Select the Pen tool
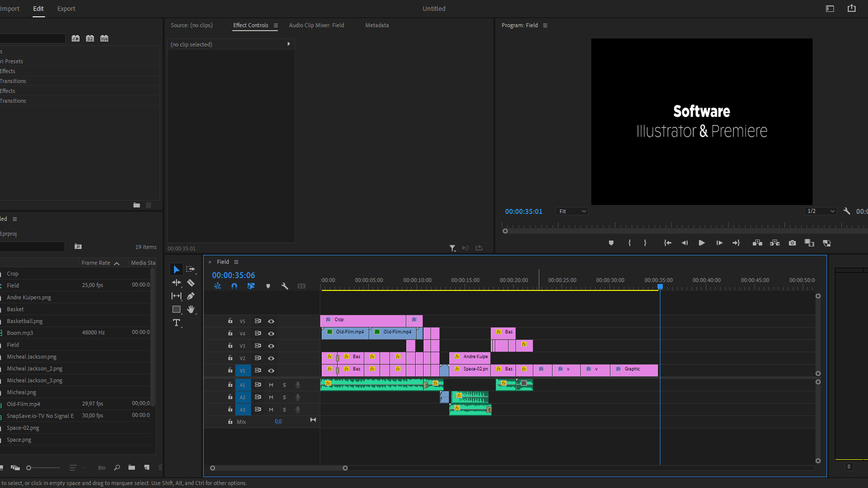The image size is (868, 488). pyautogui.click(x=191, y=296)
